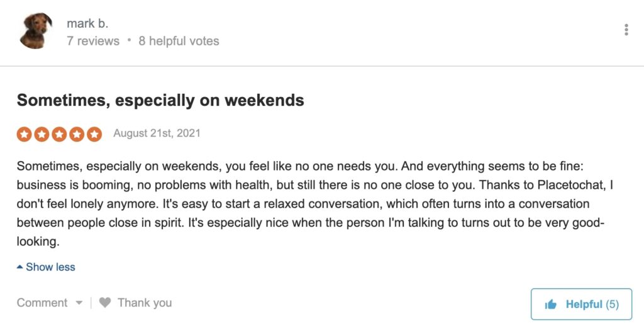Click the fourth orange rating star
The width and height of the screenshot is (644, 323).
[x=77, y=134]
